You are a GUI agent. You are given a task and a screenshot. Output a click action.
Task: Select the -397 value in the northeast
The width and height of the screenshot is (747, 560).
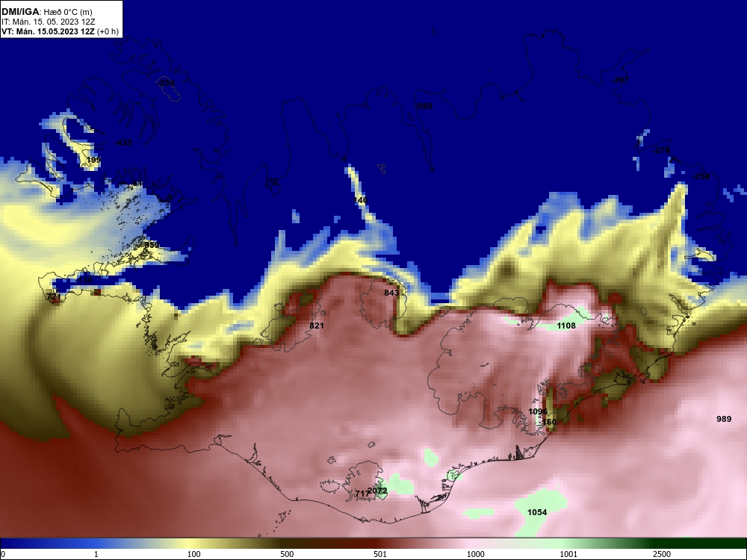pyautogui.click(x=620, y=80)
